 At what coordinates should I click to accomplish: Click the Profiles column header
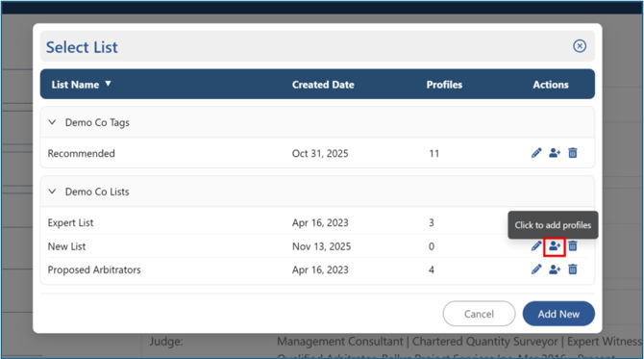(444, 85)
